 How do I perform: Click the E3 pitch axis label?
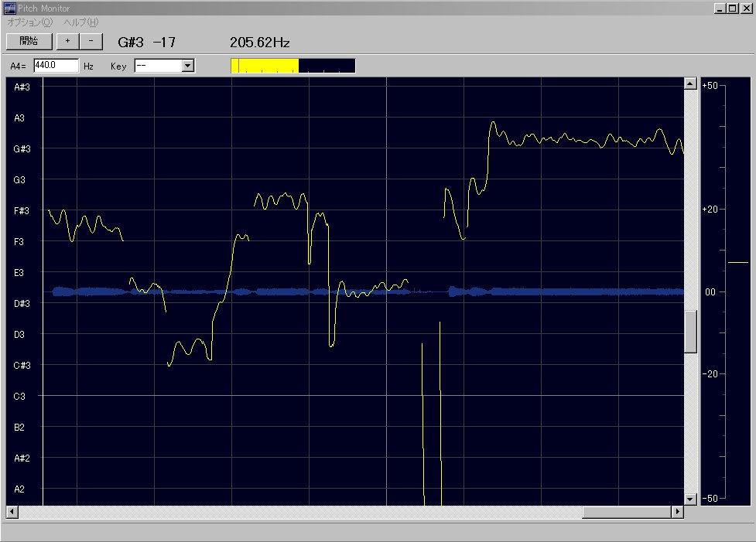click(19, 273)
